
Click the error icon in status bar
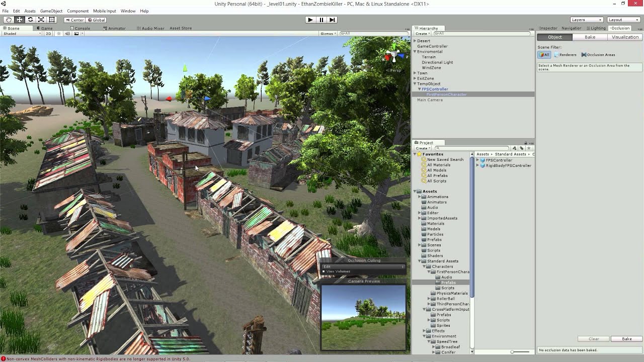(3, 359)
